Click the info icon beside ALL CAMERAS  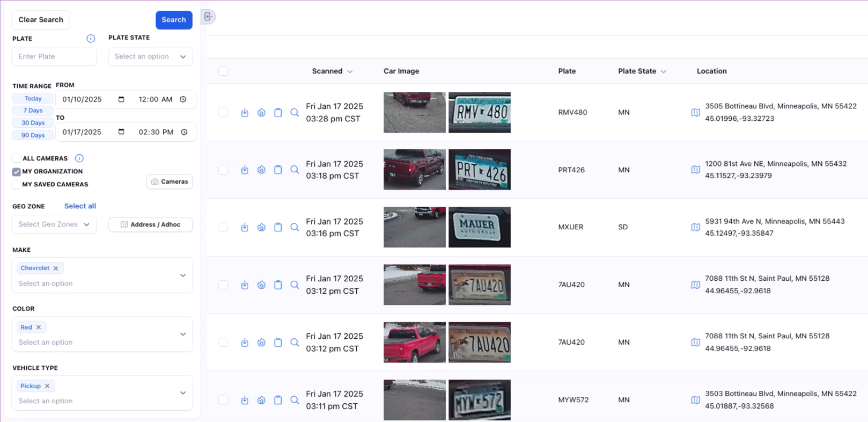(x=79, y=158)
